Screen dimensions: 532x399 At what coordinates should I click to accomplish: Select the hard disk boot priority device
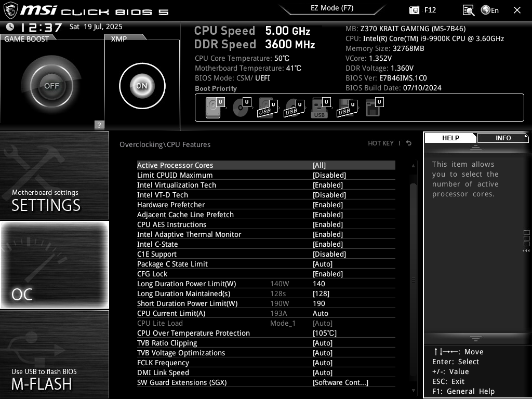(x=215, y=108)
